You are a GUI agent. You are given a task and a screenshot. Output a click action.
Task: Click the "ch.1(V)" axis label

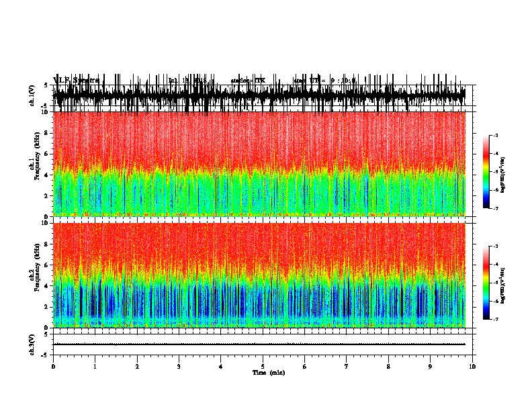tap(32, 95)
